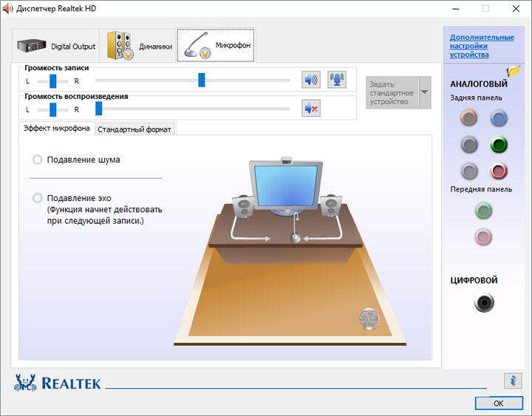532x416 pixels.
Task: Click the digital output jack
Action: 484,302
